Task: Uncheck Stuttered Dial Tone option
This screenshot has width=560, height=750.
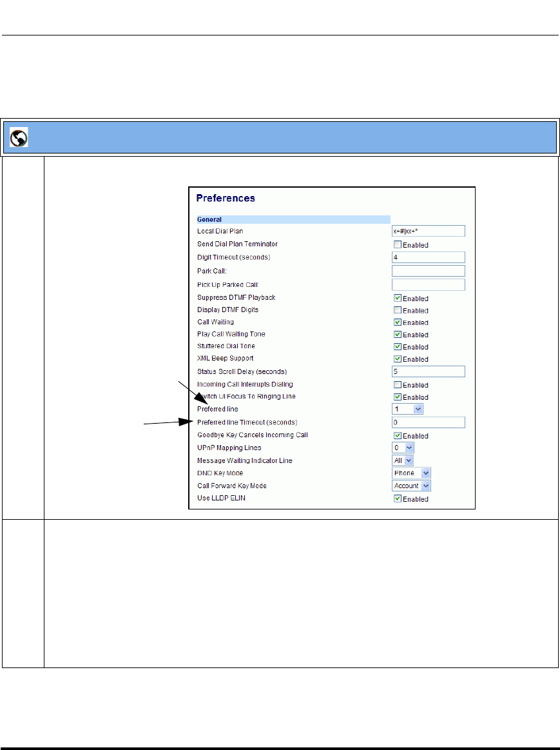Action: point(398,347)
